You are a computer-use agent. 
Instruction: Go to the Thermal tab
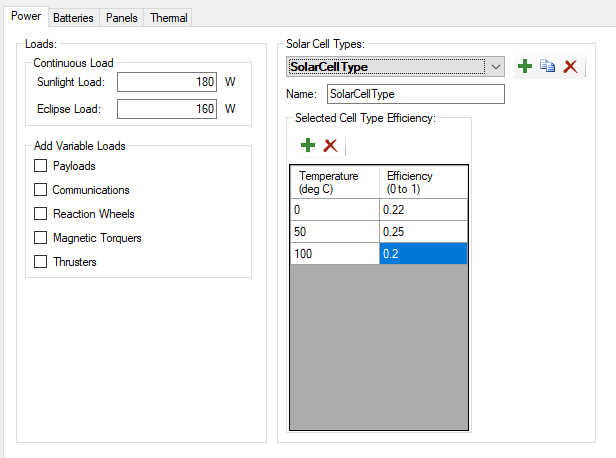click(168, 18)
